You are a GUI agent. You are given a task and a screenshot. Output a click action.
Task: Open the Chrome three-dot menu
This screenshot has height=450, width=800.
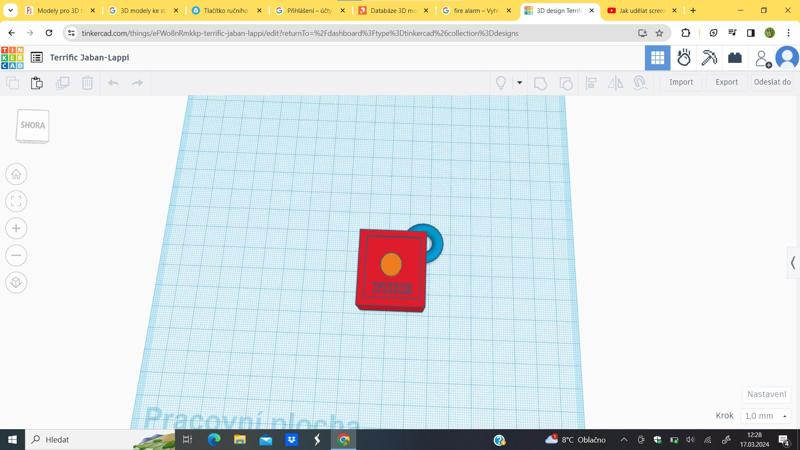tap(788, 33)
